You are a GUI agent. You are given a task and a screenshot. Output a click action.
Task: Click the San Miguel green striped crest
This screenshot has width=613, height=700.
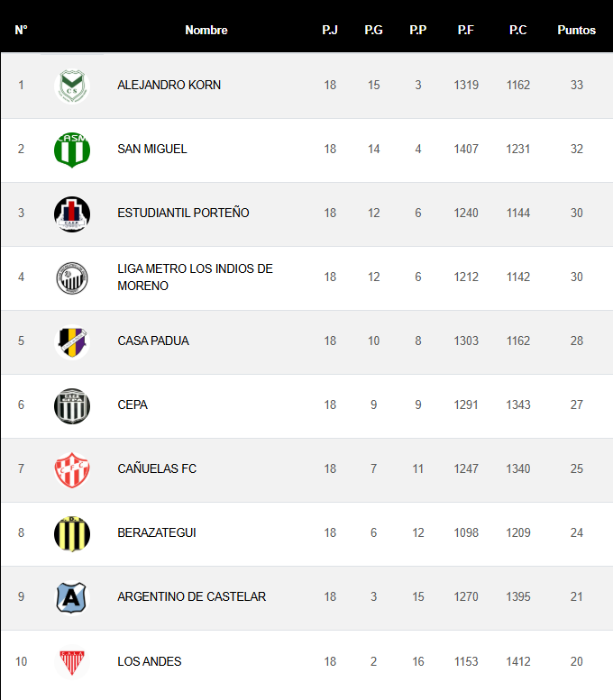(72, 150)
